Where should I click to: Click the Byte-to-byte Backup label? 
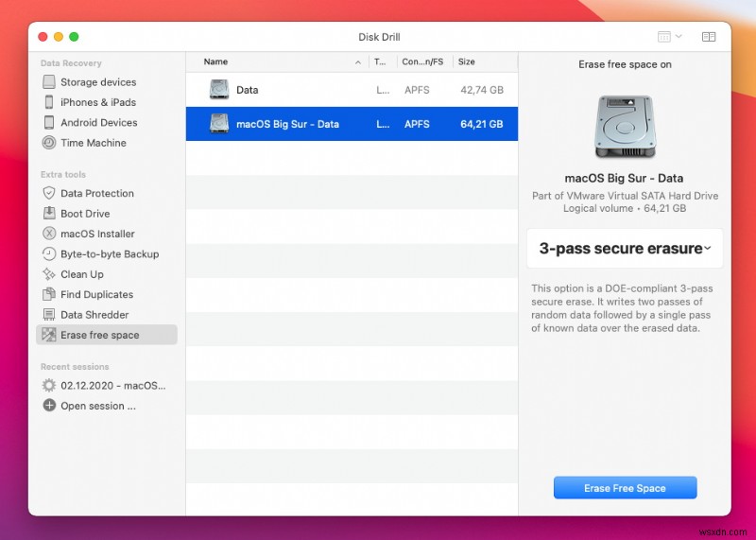(110, 253)
